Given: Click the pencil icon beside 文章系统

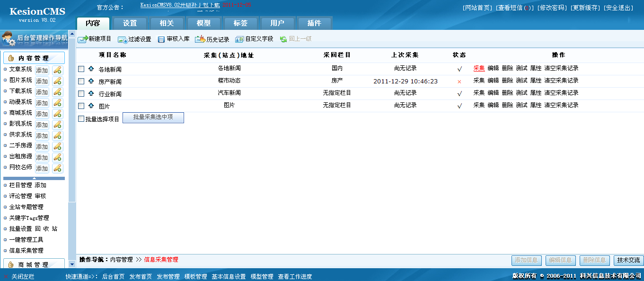Looking at the screenshot, I should [x=58, y=70].
